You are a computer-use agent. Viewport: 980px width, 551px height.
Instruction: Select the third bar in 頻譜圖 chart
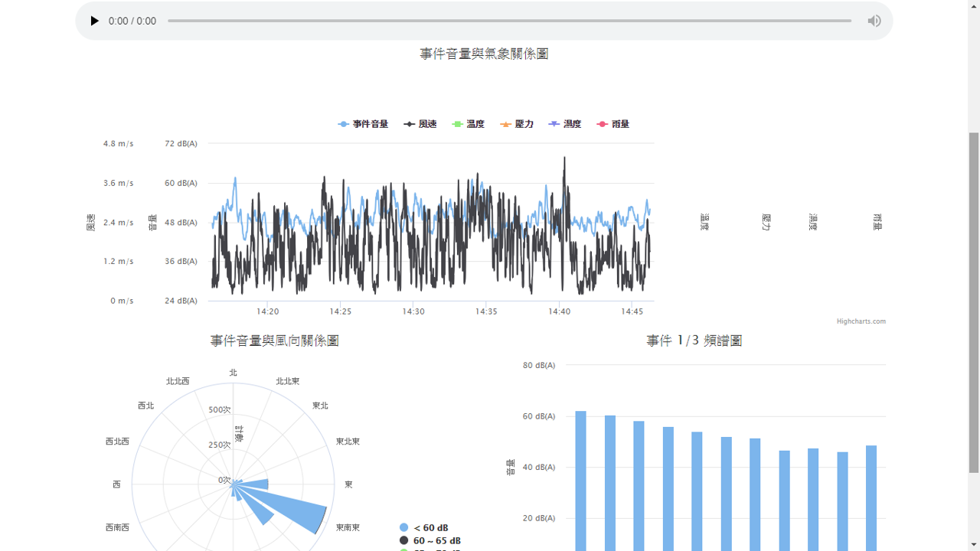(639, 485)
